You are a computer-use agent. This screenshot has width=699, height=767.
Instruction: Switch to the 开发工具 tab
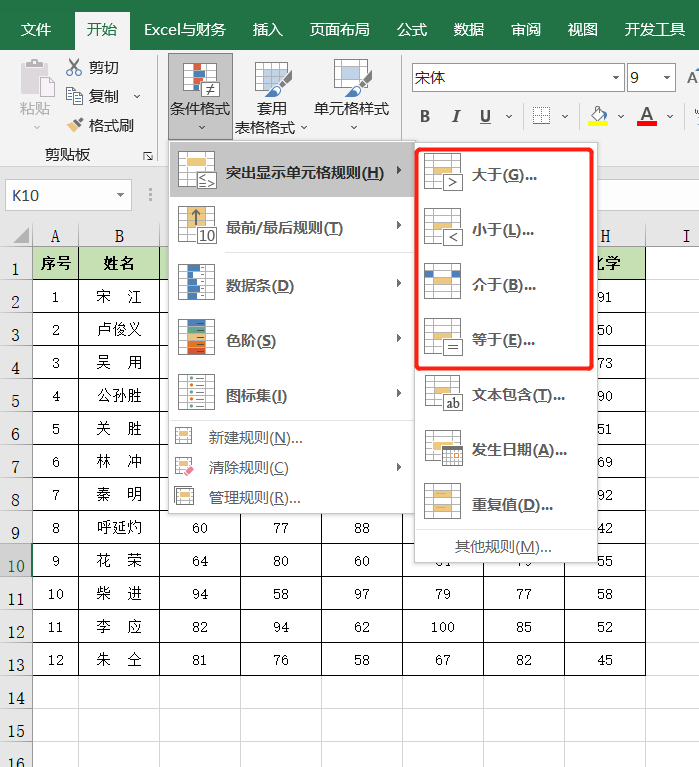point(654,30)
